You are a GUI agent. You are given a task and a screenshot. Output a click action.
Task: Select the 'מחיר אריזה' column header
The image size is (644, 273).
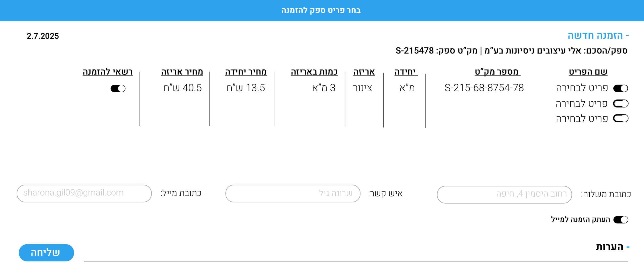point(182,72)
